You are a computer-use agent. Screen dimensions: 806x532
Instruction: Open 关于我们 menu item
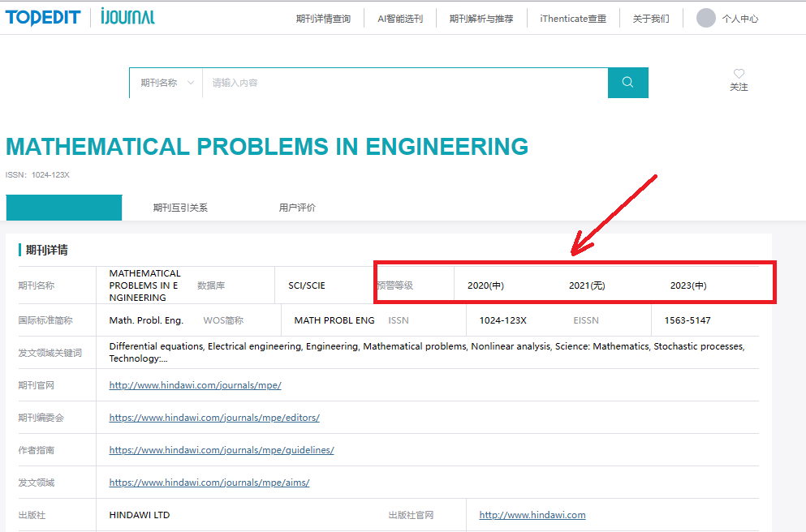651,19
